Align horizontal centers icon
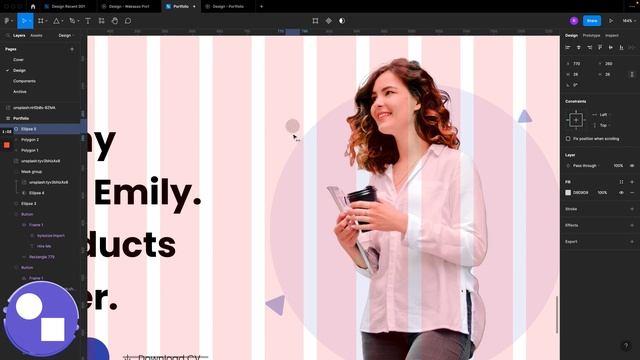Viewport: 640px width, 360px height. click(x=578, y=48)
